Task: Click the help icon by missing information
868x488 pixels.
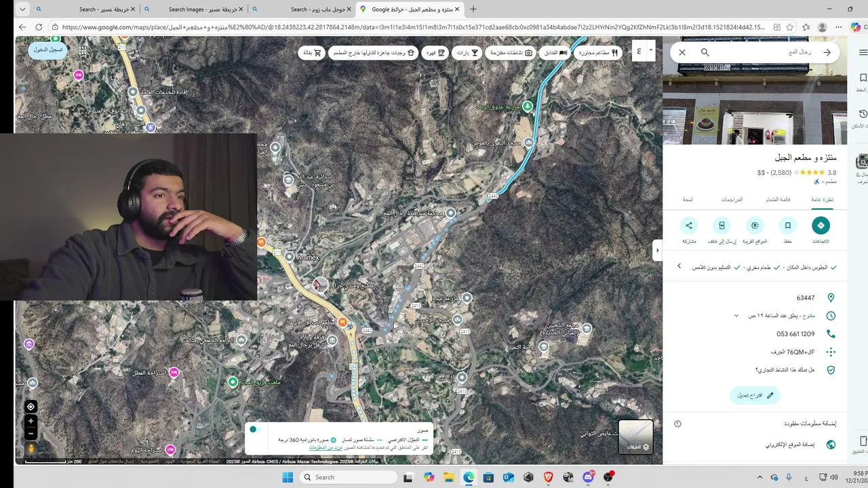Action: (677, 424)
